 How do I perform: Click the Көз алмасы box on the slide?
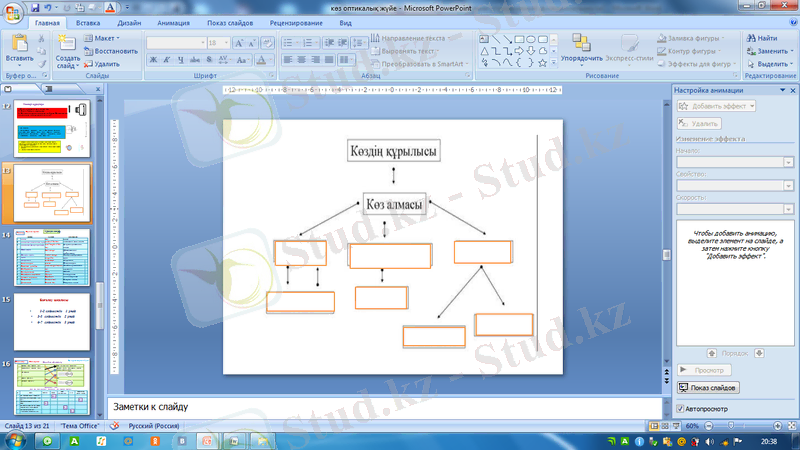click(394, 204)
